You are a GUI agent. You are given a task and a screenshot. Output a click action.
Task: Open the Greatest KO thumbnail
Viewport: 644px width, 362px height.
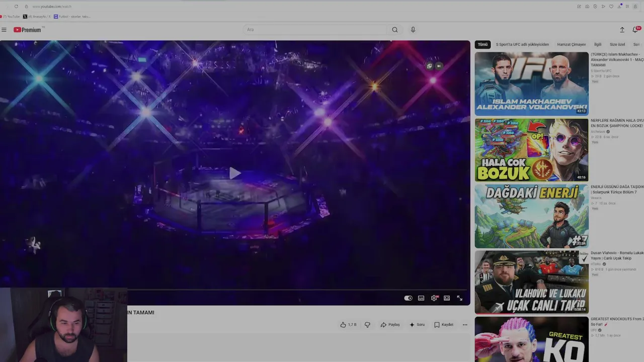click(531, 339)
